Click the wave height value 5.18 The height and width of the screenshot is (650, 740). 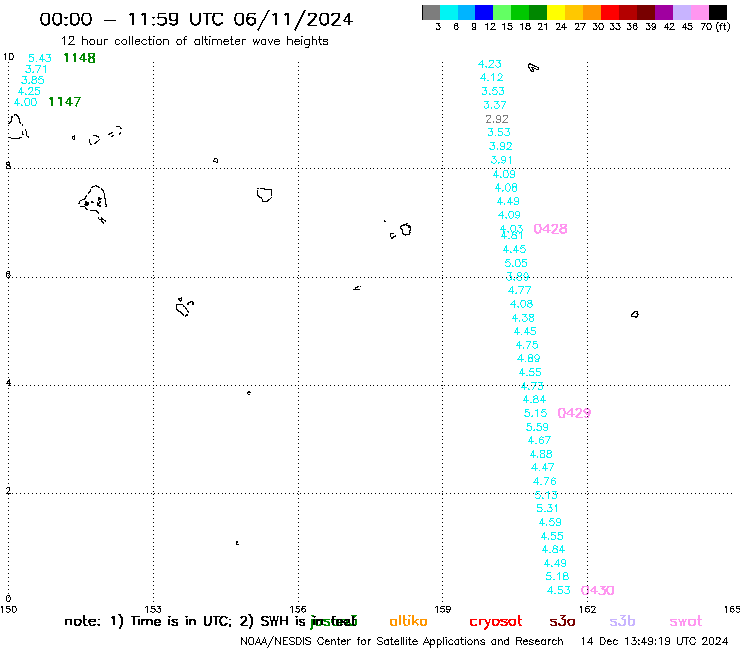pyautogui.click(x=557, y=576)
